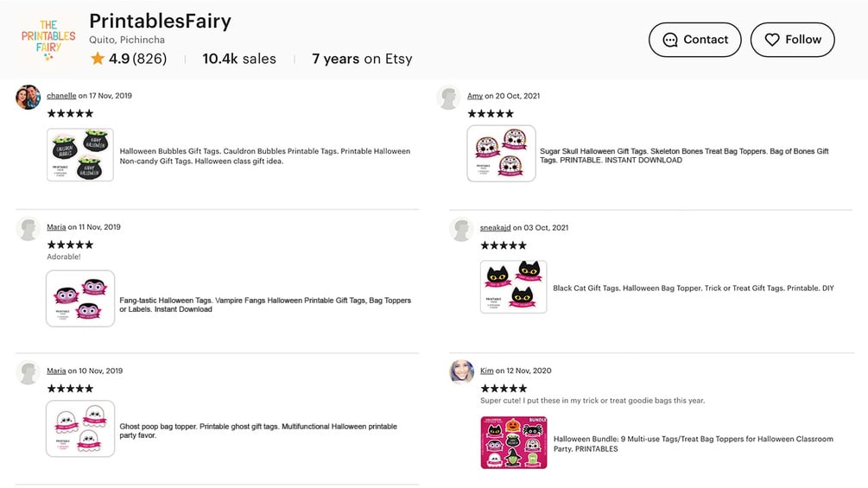Screen dimensions: 868x488
Task: Click Amy's reviewer avatar
Action: [x=448, y=98]
